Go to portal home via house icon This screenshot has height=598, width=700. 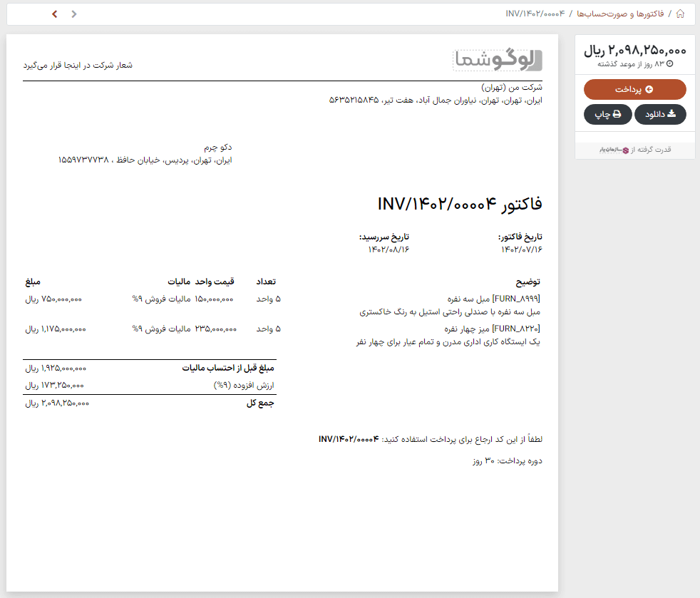(680, 14)
